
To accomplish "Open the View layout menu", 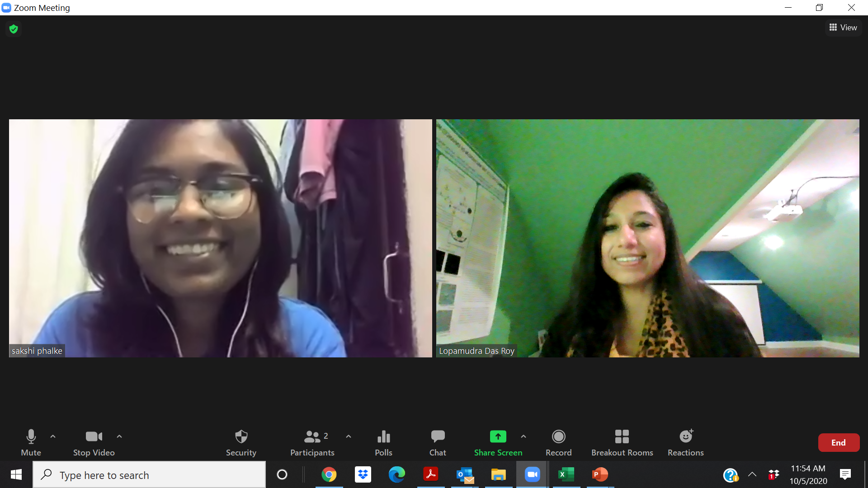I will point(843,27).
